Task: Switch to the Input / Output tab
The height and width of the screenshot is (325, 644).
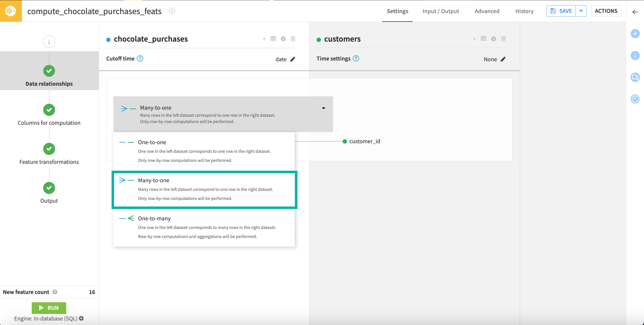Action: pos(440,11)
